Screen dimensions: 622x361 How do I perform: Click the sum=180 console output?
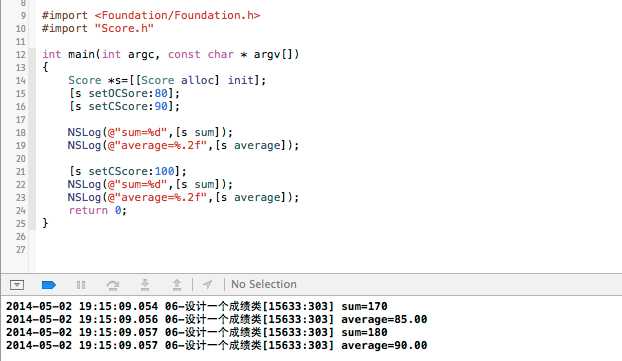(364, 332)
